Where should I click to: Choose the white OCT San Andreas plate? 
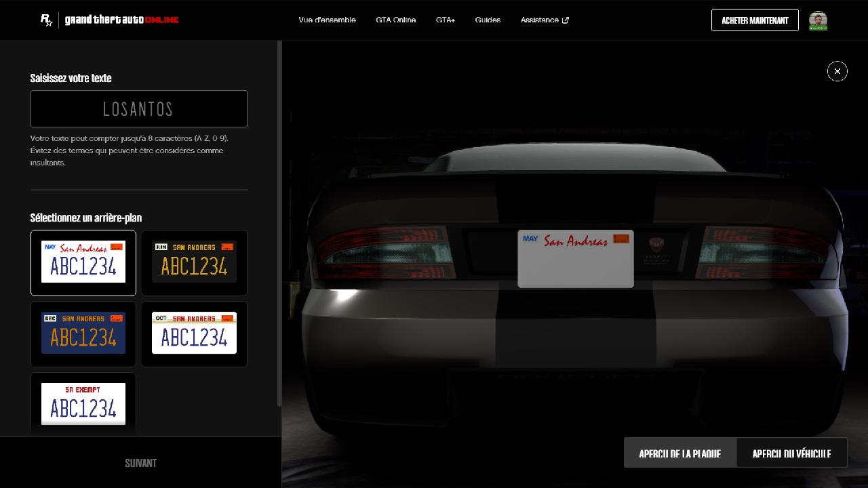194,333
